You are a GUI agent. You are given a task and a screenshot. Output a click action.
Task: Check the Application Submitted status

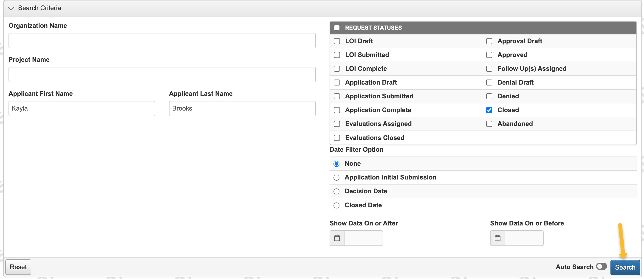[x=337, y=96]
